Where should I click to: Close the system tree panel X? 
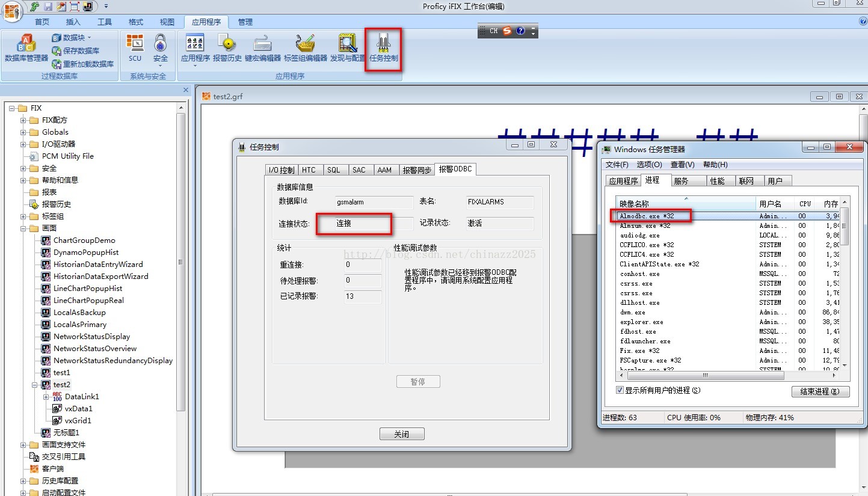click(186, 90)
